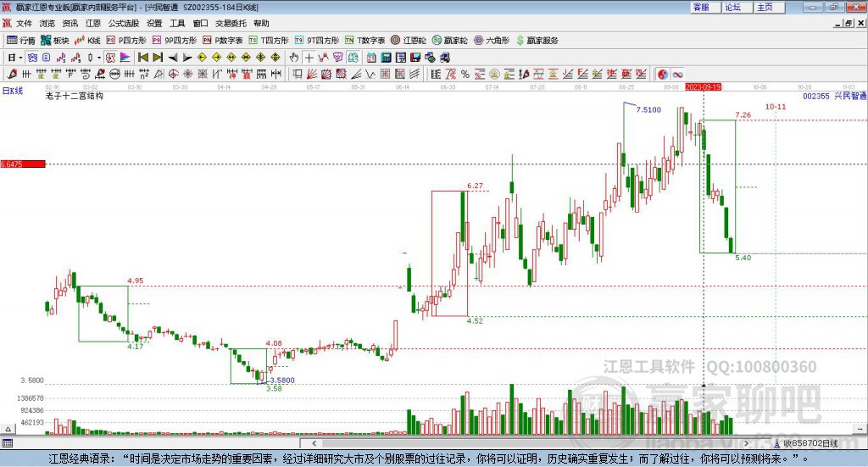Open the 浏览 menu
This screenshot has width=868, height=467.
tap(47, 23)
